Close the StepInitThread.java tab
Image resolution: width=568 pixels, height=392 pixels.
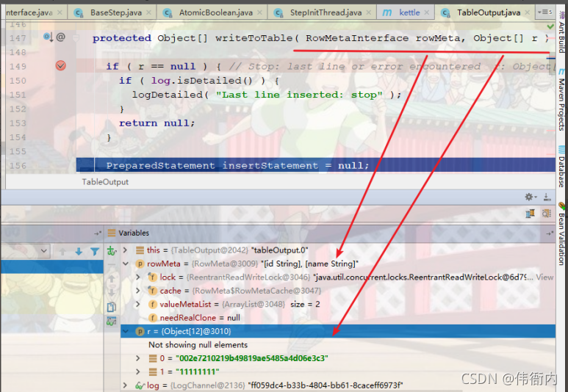[x=368, y=12]
